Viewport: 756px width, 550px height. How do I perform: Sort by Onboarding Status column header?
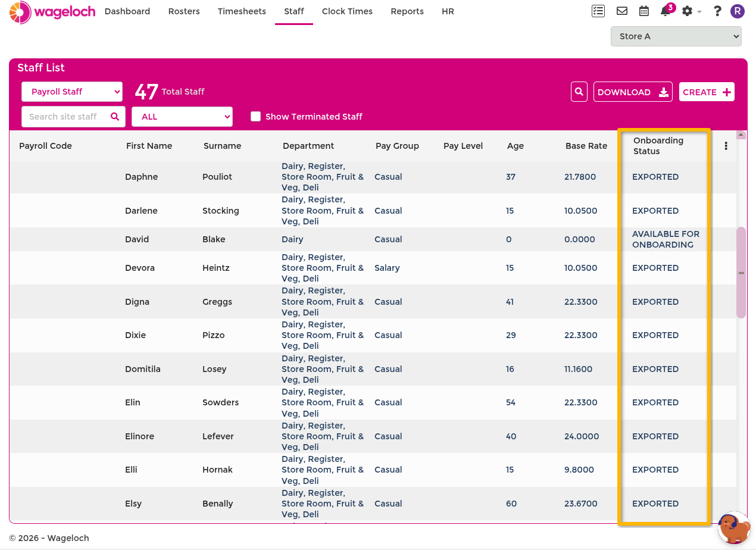(658, 146)
